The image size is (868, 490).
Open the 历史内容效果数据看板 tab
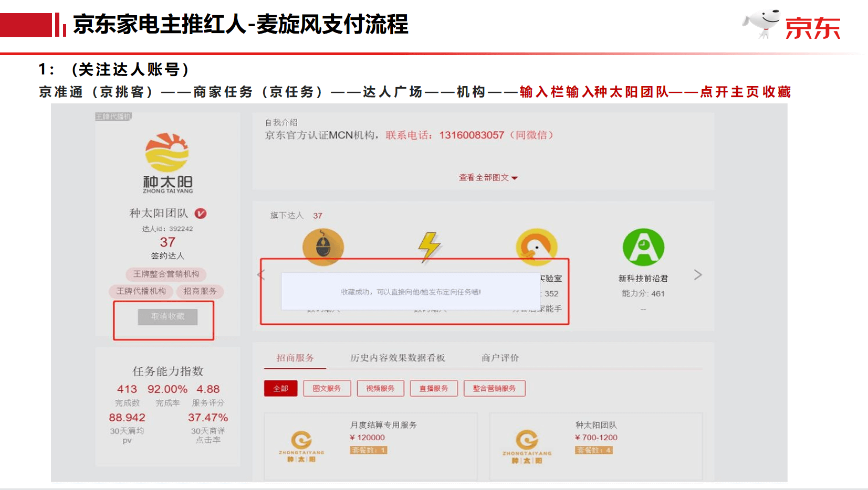[398, 358]
